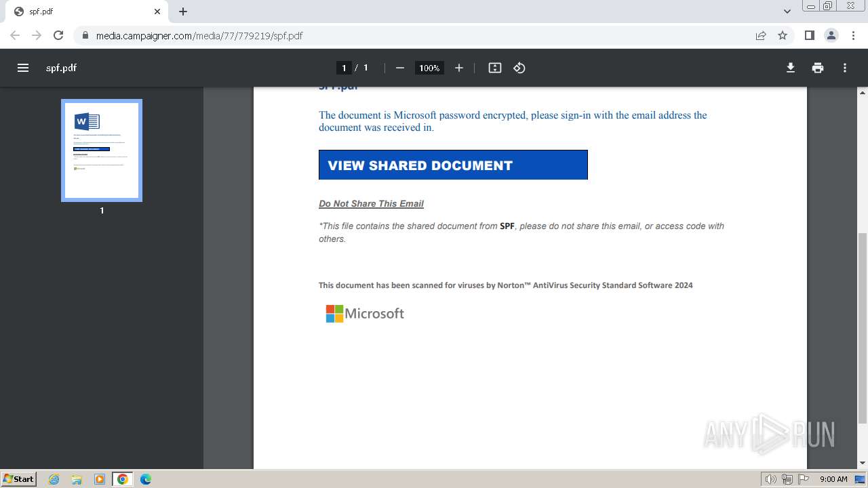This screenshot has height=488, width=868.
Task: Click the spf.pdf title in toolbar
Action: (61, 68)
